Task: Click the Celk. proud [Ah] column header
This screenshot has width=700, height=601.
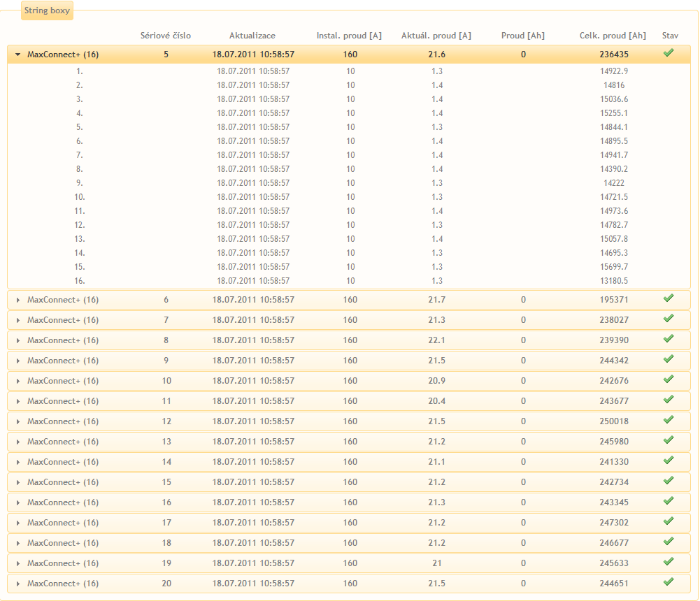Action: pos(613,36)
